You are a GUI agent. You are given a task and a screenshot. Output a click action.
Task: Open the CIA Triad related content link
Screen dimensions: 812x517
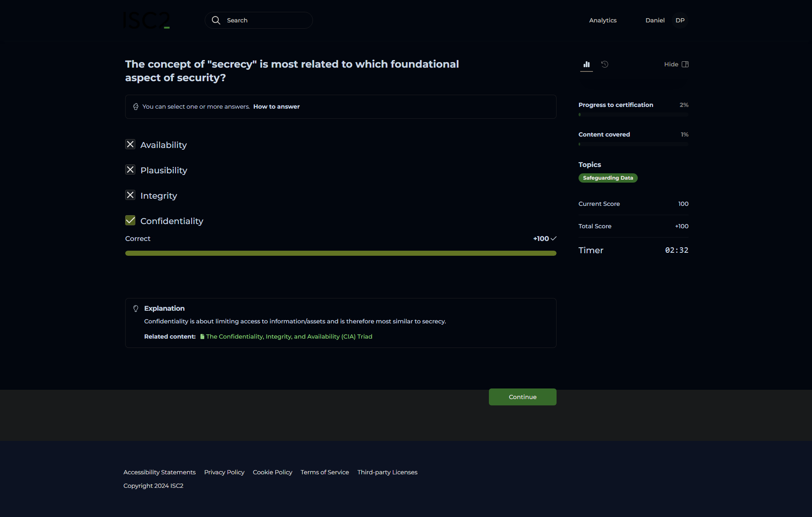(289, 336)
